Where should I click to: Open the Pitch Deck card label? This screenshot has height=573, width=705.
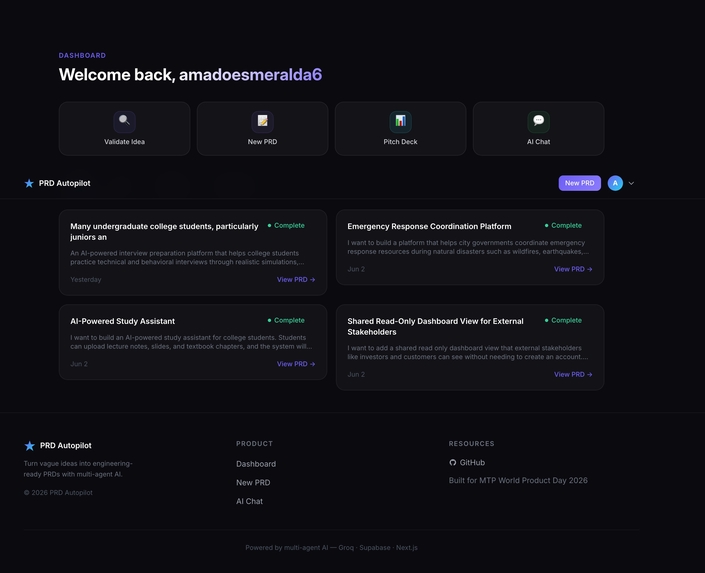pyautogui.click(x=400, y=142)
